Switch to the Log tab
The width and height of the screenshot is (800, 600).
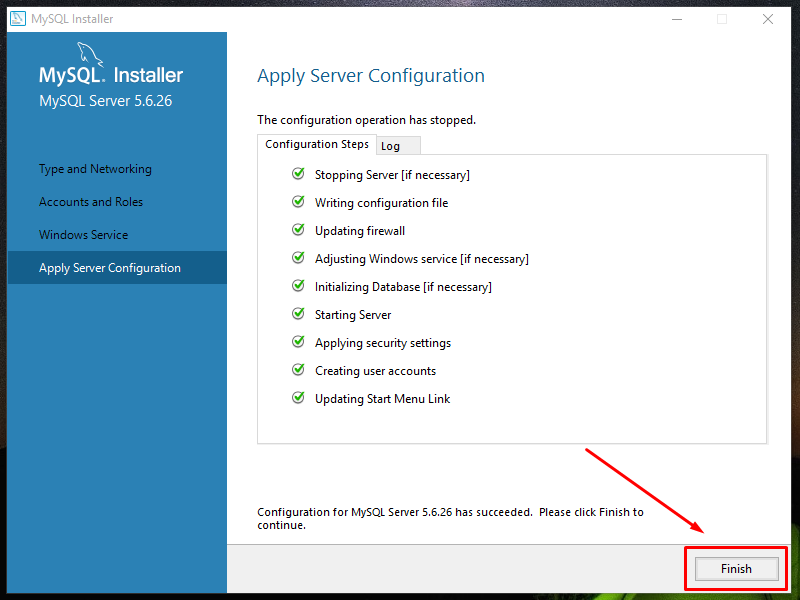(x=396, y=145)
